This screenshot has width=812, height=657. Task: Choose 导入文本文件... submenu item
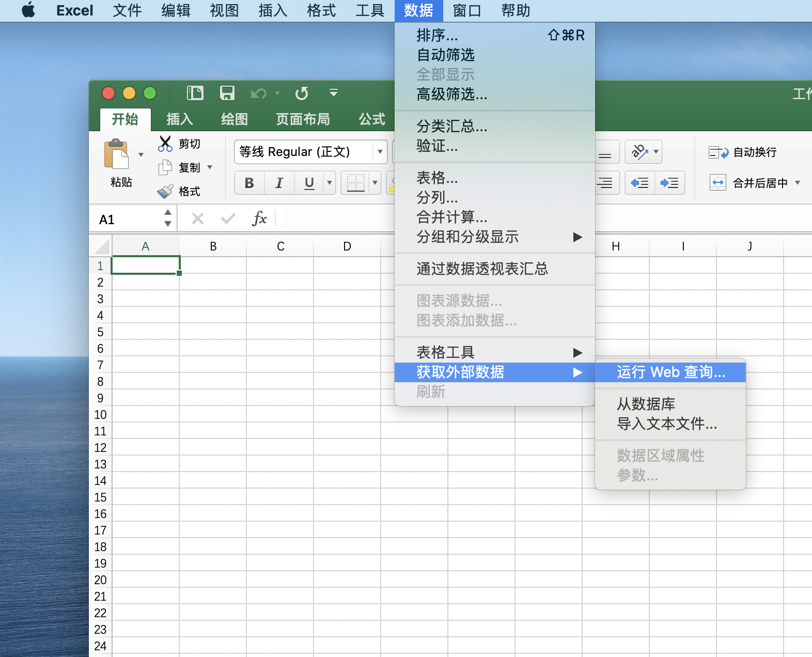pyautogui.click(x=670, y=424)
